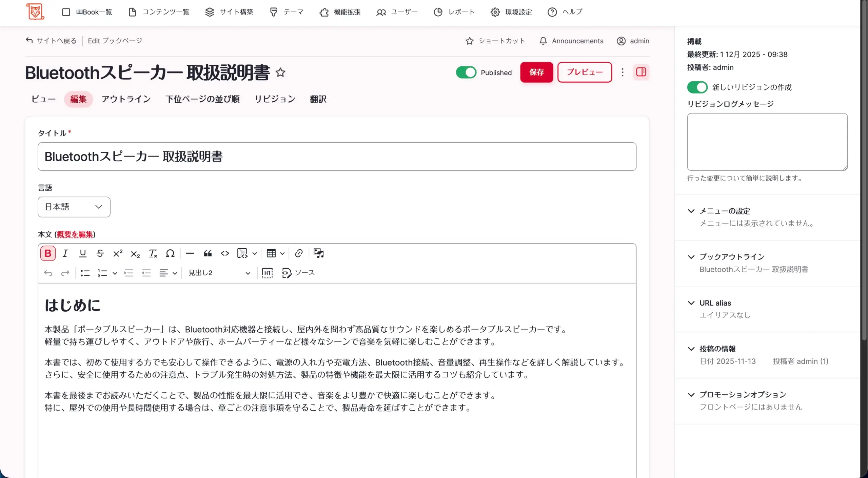Click the italic formatting icon
868x478 pixels.
click(x=65, y=253)
